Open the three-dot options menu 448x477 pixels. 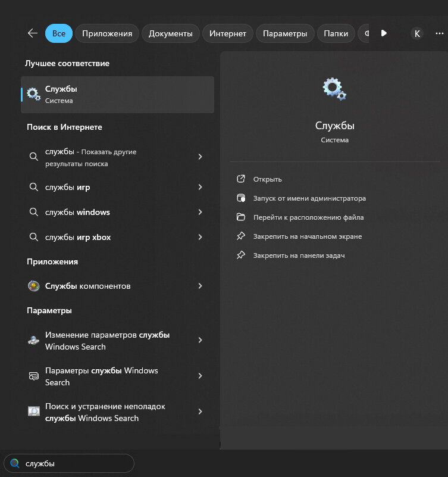[x=440, y=33]
